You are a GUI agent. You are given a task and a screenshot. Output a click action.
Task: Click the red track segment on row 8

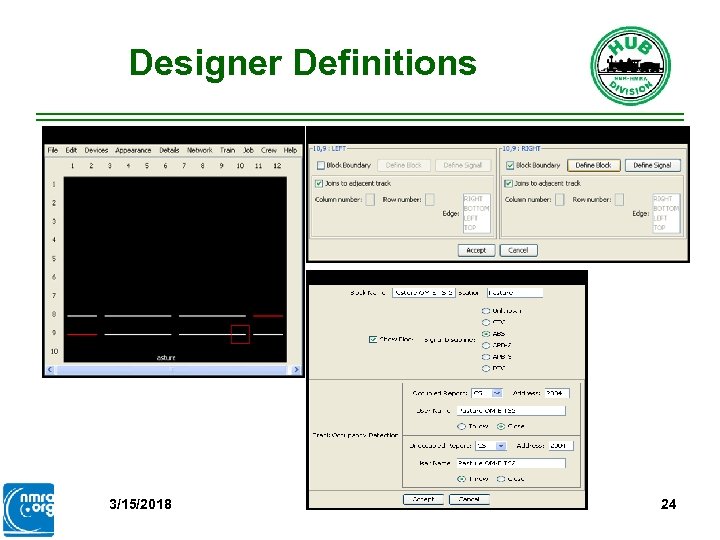click(268, 316)
